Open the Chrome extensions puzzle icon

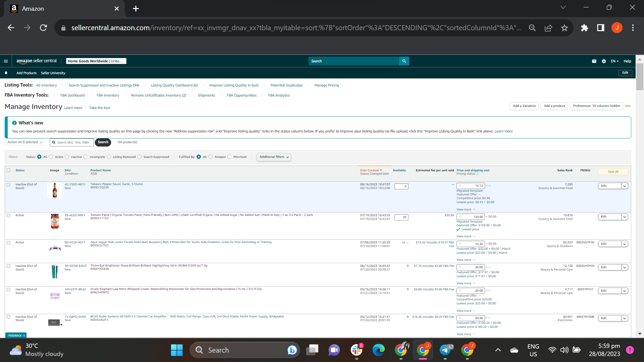tap(585, 28)
